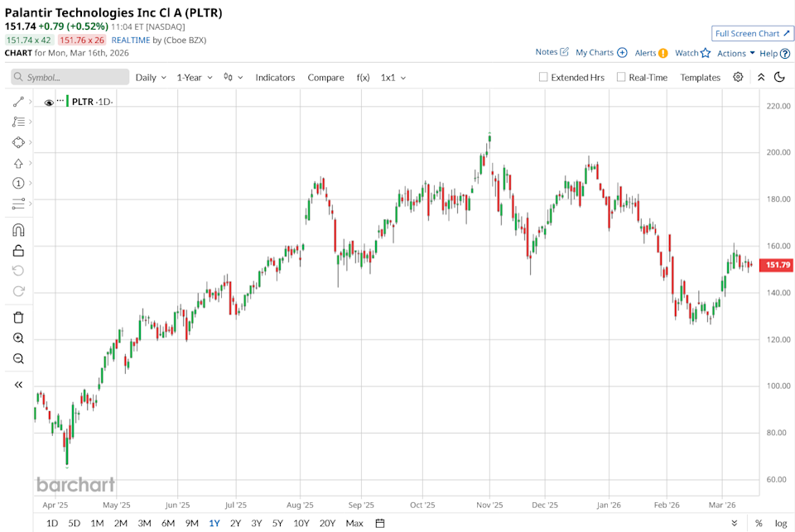Open the Actions dropdown menu

(735, 53)
